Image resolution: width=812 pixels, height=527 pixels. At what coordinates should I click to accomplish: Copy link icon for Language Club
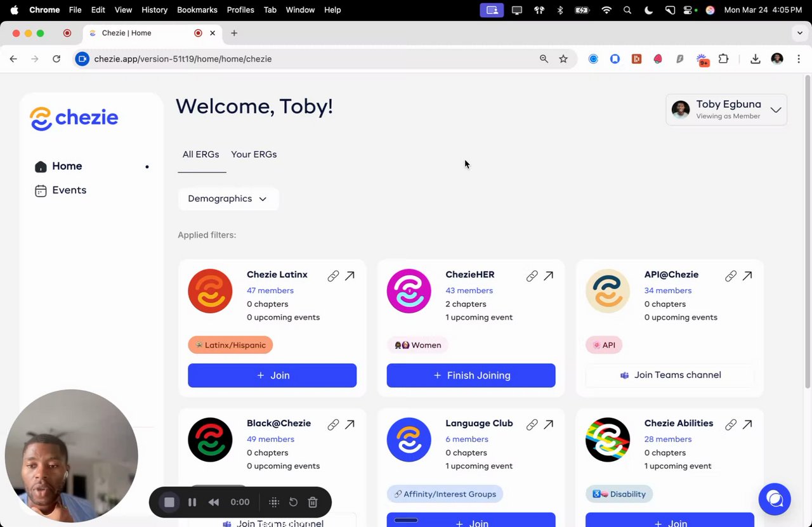click(532, 425)
